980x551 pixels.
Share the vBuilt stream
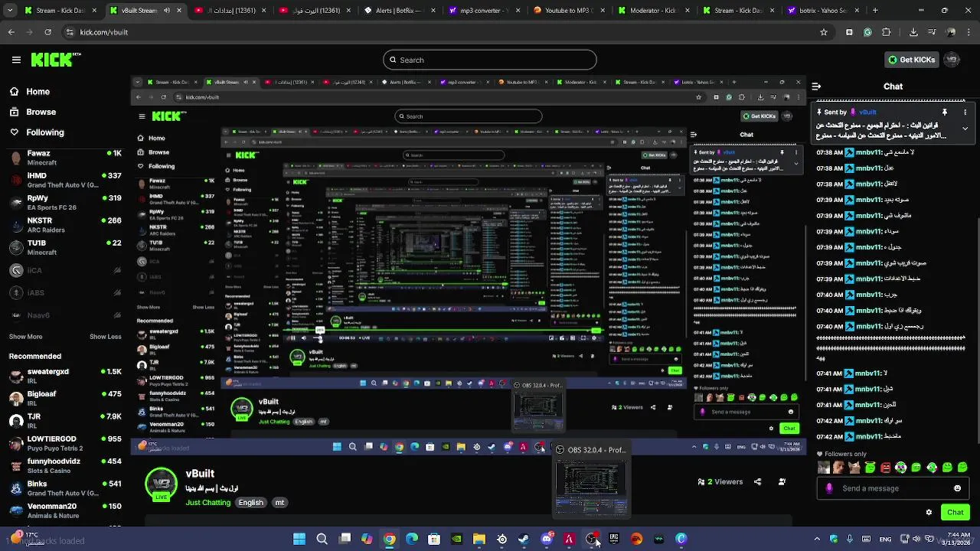(x=757, y=482)
